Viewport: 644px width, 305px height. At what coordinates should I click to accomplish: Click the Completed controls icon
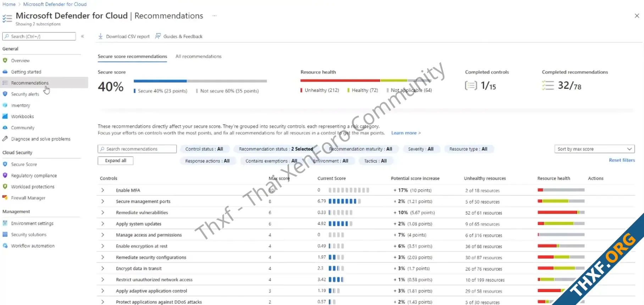coord(471,85)
